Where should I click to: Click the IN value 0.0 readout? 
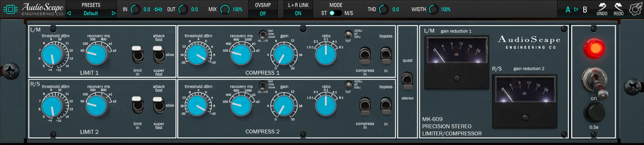point(147,10)
